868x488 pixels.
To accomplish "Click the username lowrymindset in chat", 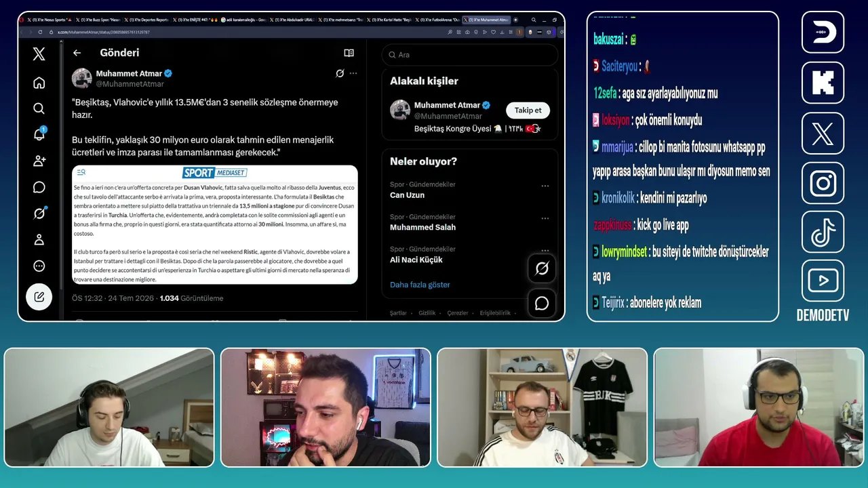I will (x=624, y=252).
